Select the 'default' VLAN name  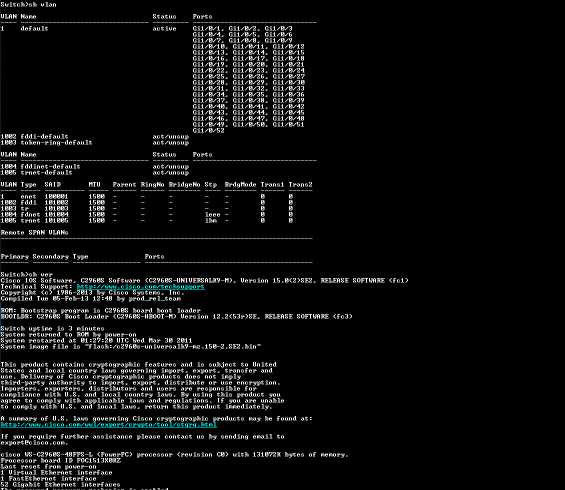coord(34,28)
